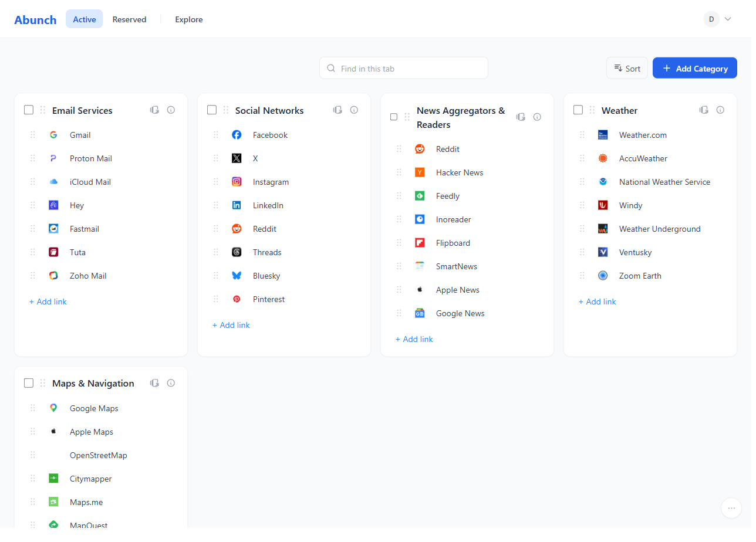Click the Proton Mail favicon icon
756x542 pixels.
pyautogui.click(x=53, y=158)
